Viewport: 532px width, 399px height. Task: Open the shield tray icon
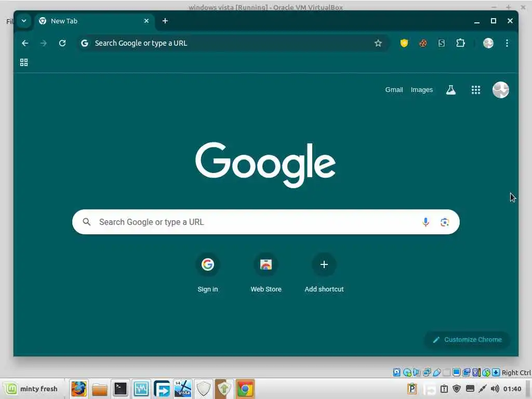(x=457, y=389)
